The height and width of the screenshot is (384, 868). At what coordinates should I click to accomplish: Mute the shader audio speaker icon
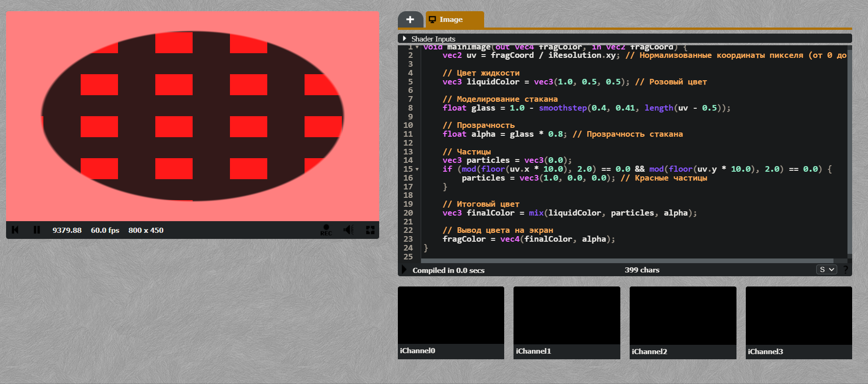tap(348, 230)
